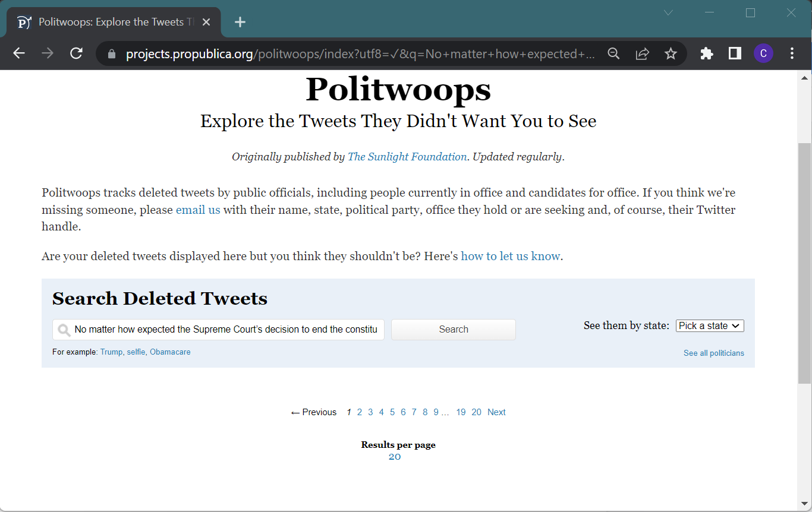Go to results page 6
The height and width of the screenshot is (512, 812).
403,412
